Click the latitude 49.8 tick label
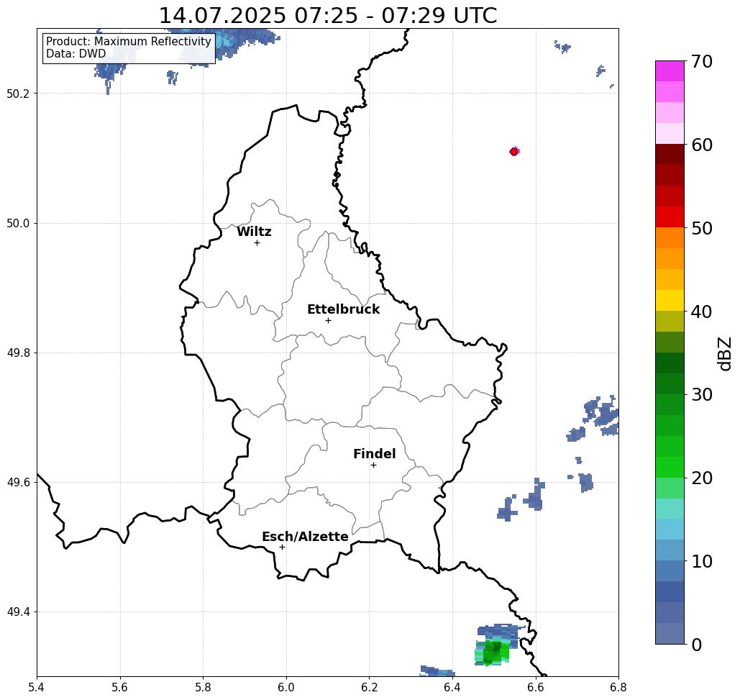740x700 pixels. (x=18, y=353)
